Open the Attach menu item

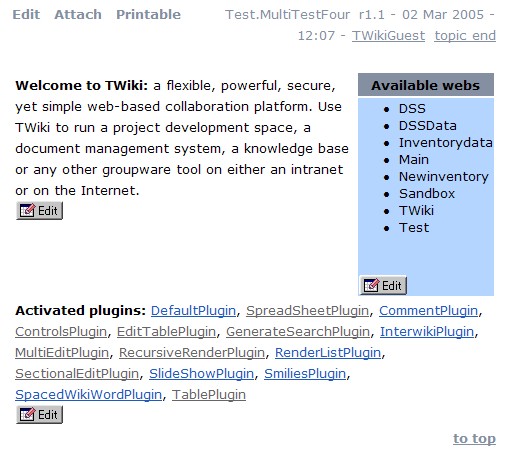[x=78, y=15]
